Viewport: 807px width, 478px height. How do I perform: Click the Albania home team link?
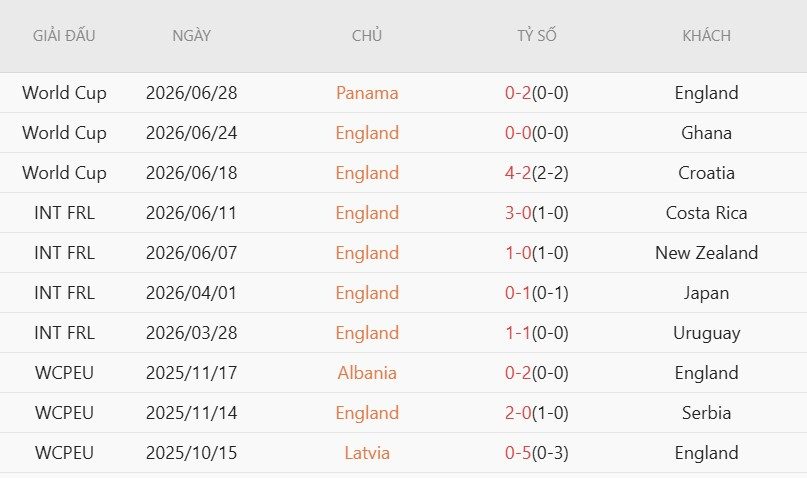pos(367,373)
